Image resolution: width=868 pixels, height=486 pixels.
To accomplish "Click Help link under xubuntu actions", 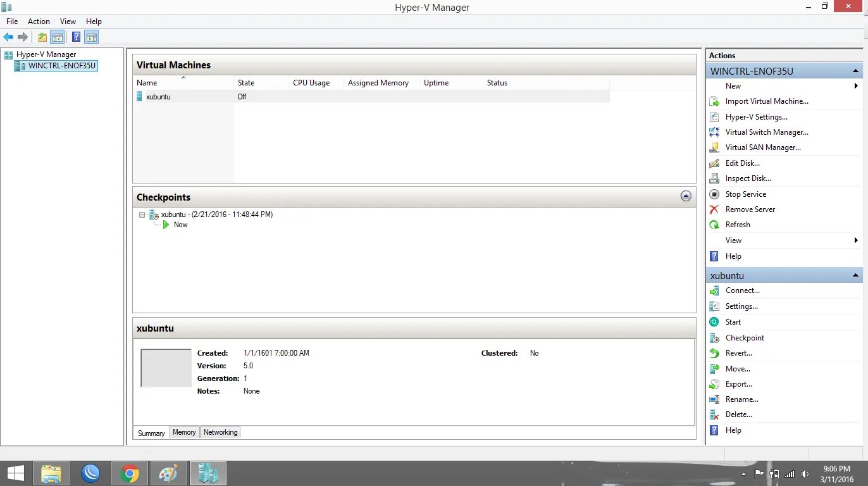I will pyautogui.click(x=733, y=430).
